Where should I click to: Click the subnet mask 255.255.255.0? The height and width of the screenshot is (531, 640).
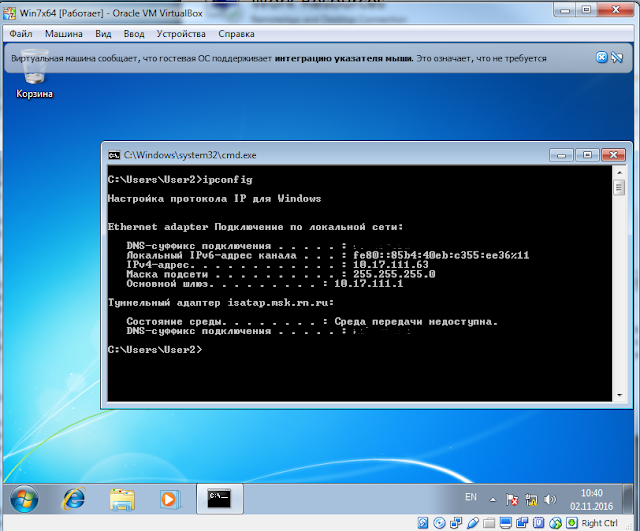394,274
